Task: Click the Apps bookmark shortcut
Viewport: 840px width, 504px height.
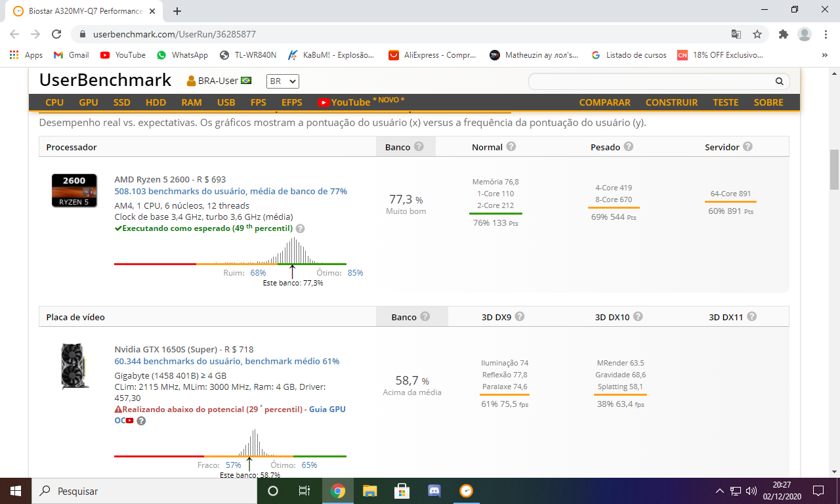Action: pyautogui.click(x=26, y=55)
